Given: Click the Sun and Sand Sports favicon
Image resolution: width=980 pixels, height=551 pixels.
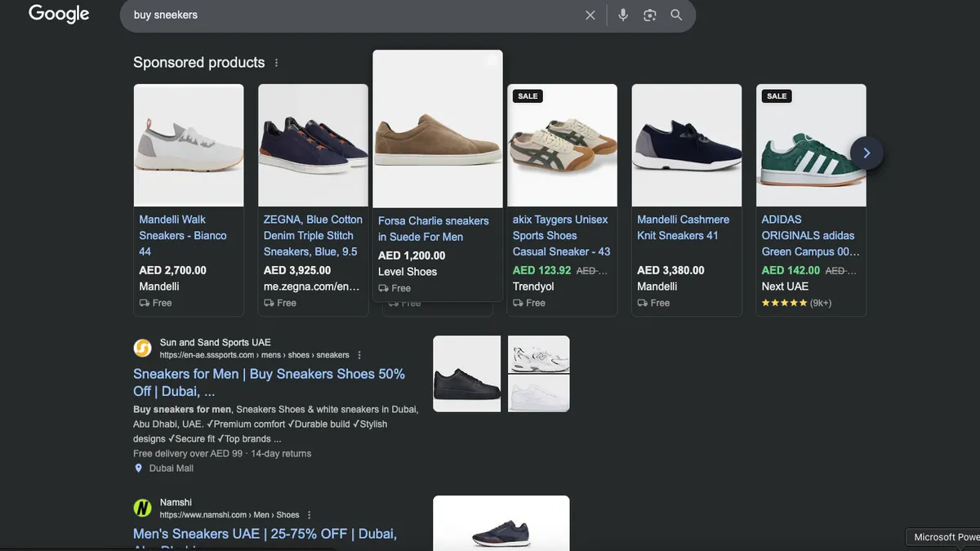Looking at the screenshot, I should click(x=141, y=348).
